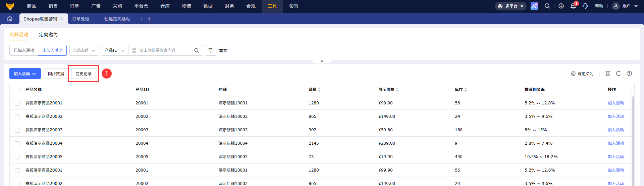Screen dimensions: 644x186
Task: Open the 全部店铺 dropdown
Action: pos(84,50)
